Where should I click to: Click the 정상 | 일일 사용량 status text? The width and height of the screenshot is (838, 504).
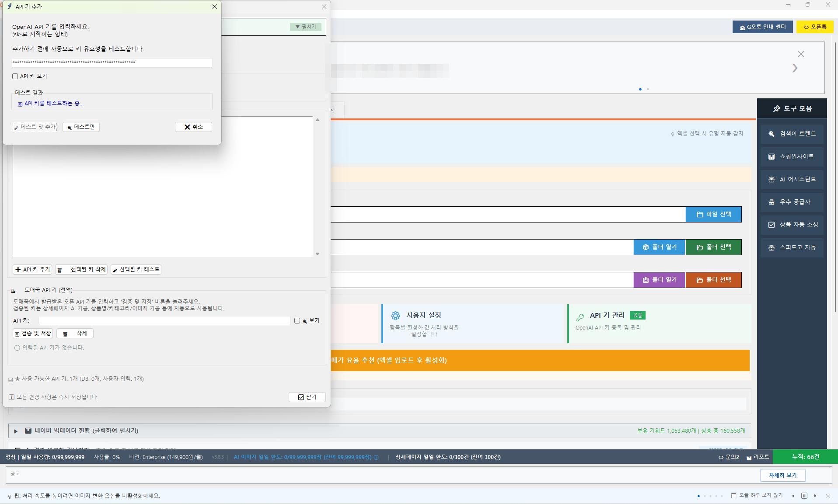[45, 457]
